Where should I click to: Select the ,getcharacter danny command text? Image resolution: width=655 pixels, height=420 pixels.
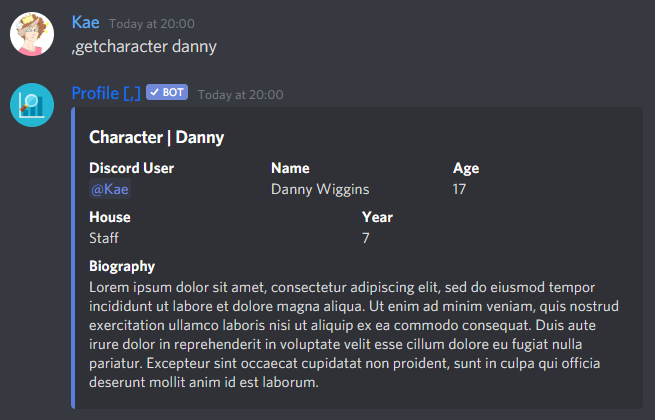click(144, 46)
